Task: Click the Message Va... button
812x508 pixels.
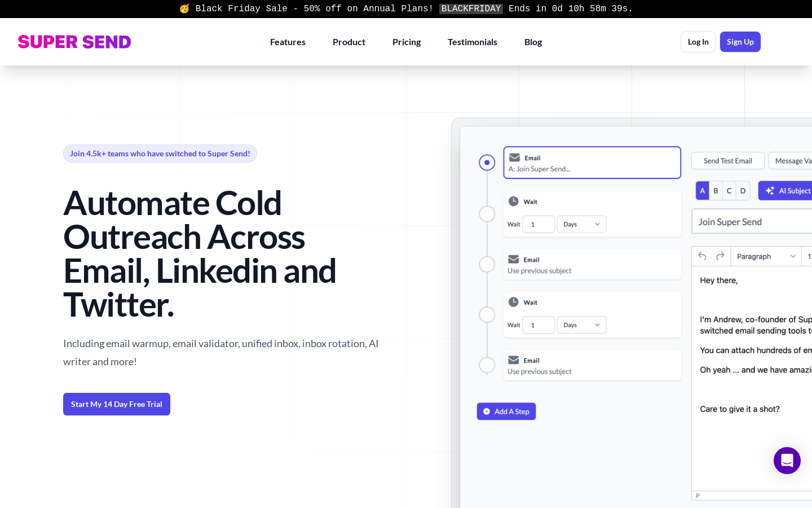Action: point(791,161)
